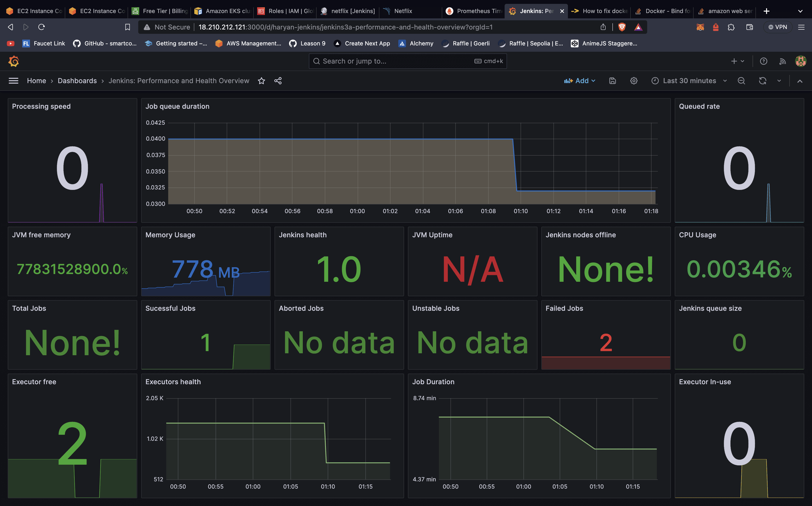The width and height of the screenshot is (812, 506).
Task: Click browser forward arrow
Action: pos(26,27)
